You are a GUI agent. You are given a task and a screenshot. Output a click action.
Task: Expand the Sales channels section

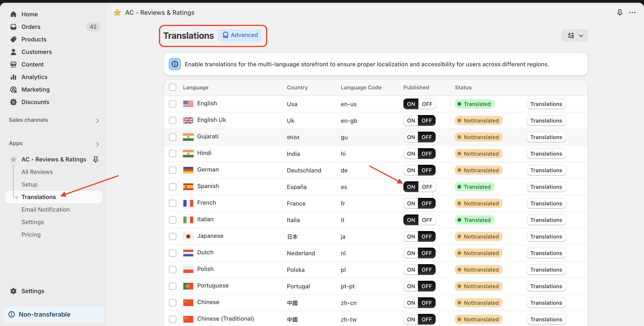(x=97, y=121)
